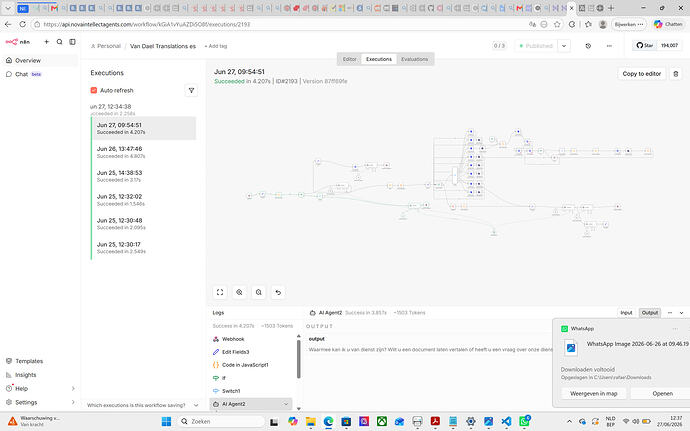
Task: Click the zoom out canvas icon
Action: [259, 292]
